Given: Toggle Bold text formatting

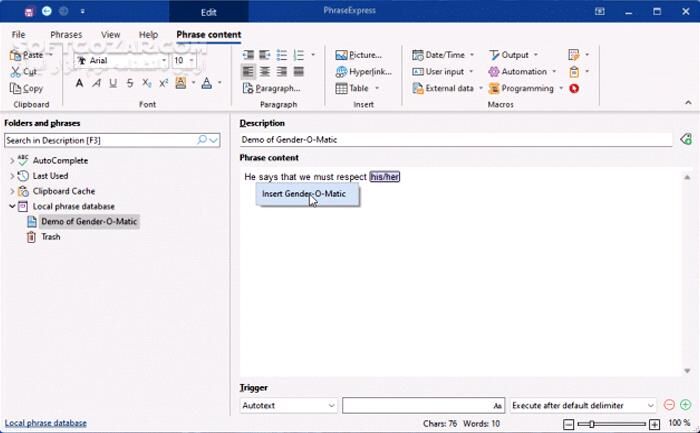Looking at the screenshot, I should coord(81,83).
